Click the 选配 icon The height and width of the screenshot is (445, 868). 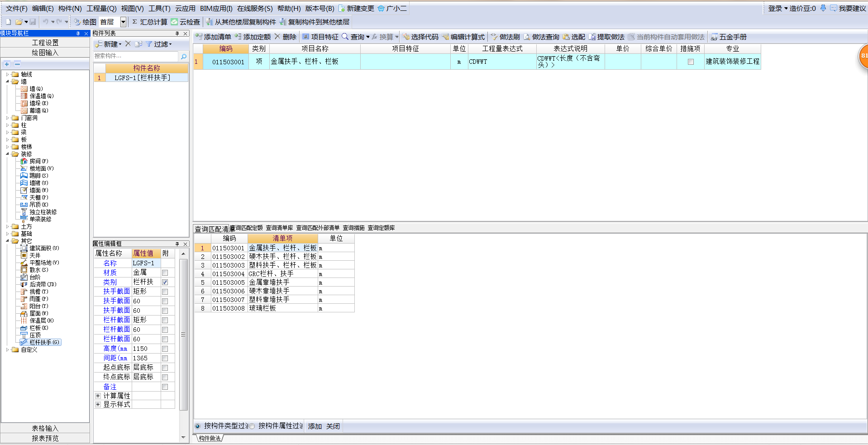tap(566, 37)
